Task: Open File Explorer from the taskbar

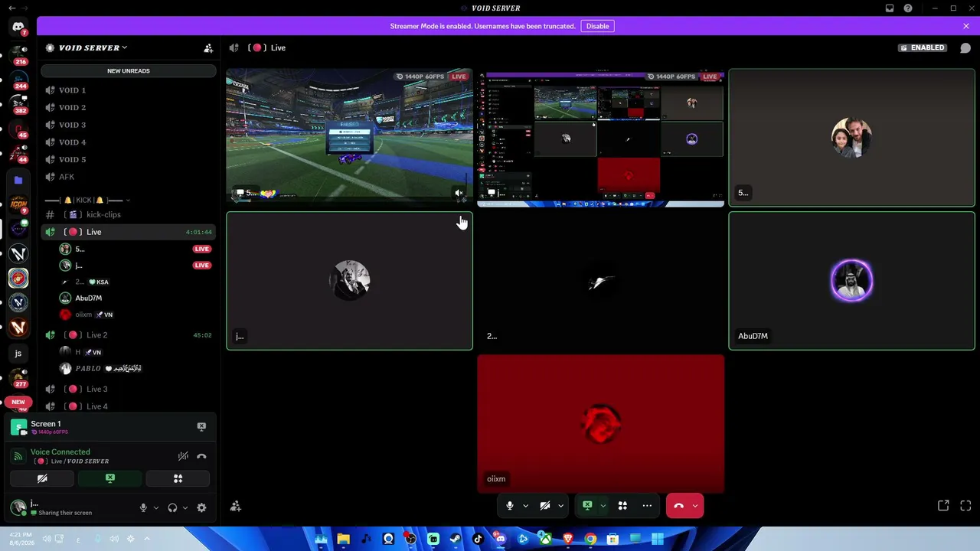Action: (x=343, y=539)
